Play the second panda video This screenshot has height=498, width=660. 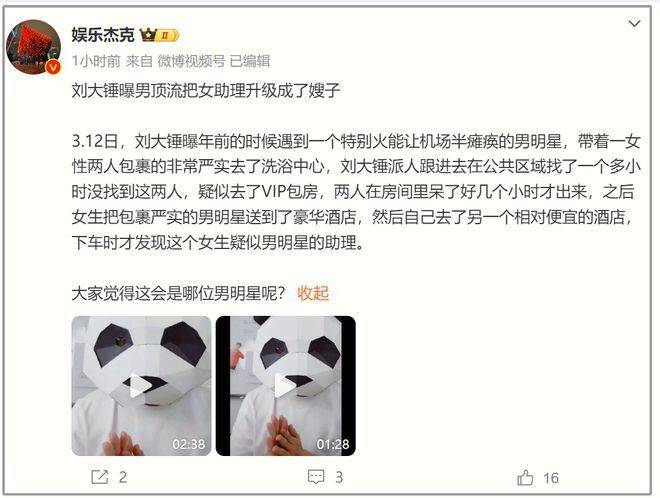(x=285, y=385)
